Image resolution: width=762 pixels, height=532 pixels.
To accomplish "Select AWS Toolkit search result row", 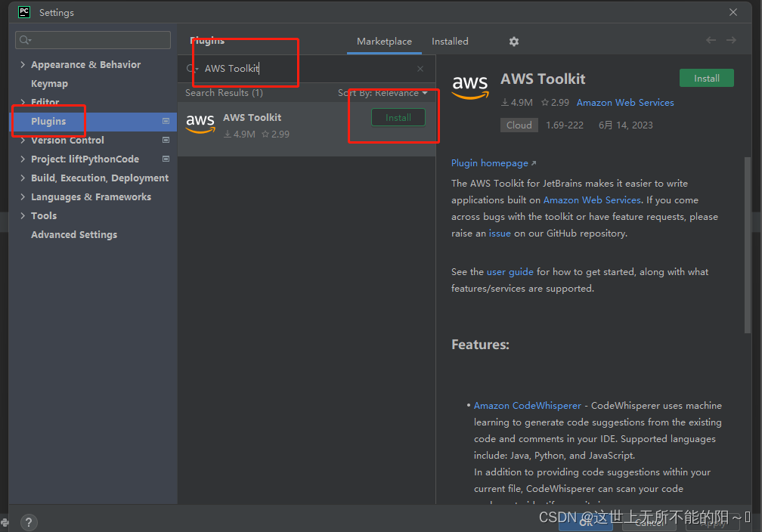I will click(x=306, y=128).
